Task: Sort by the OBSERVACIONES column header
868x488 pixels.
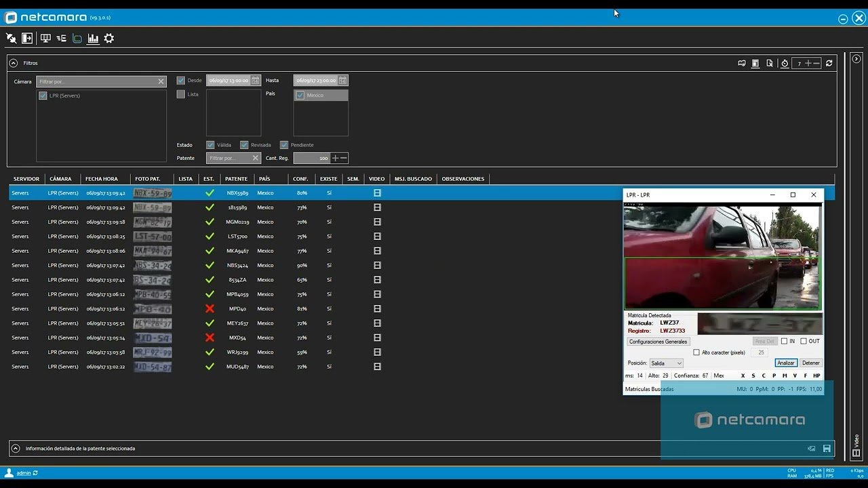Action: 463,179
